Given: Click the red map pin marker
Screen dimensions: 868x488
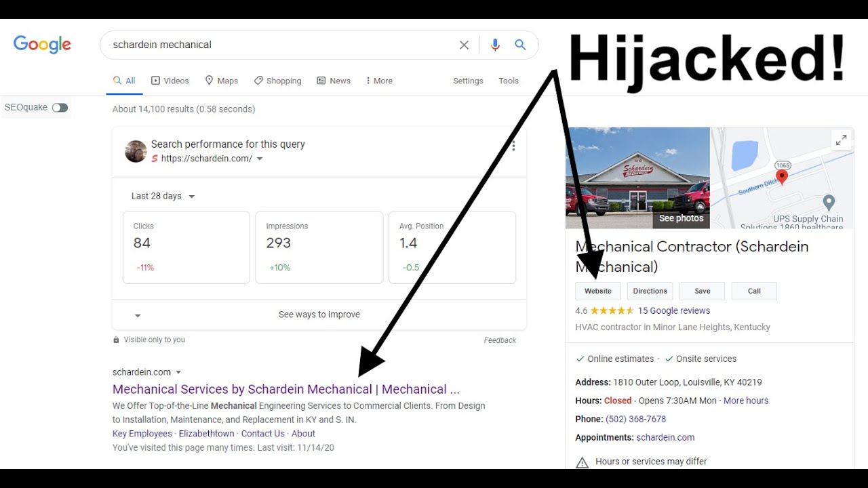Looking at the screenshot, I should (782, 178).
